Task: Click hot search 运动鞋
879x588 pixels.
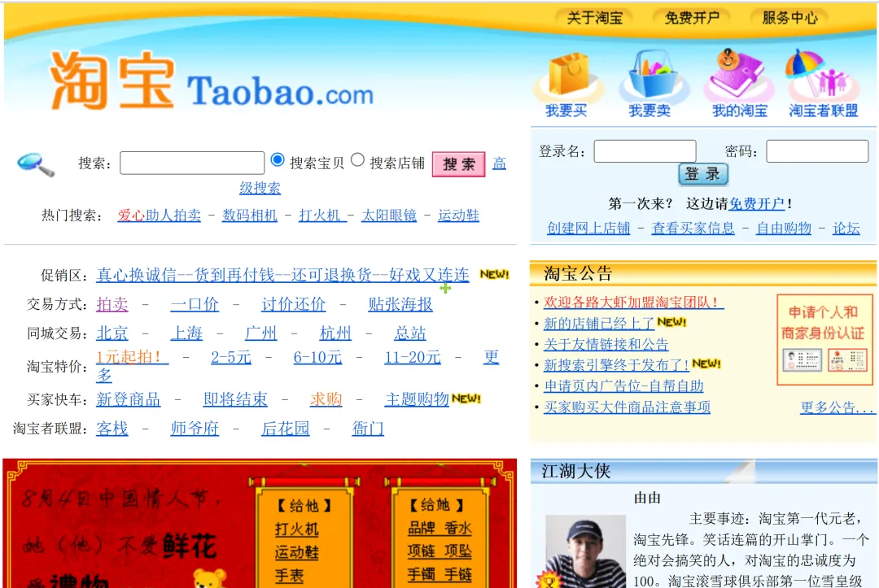Action: pos(458,215)
